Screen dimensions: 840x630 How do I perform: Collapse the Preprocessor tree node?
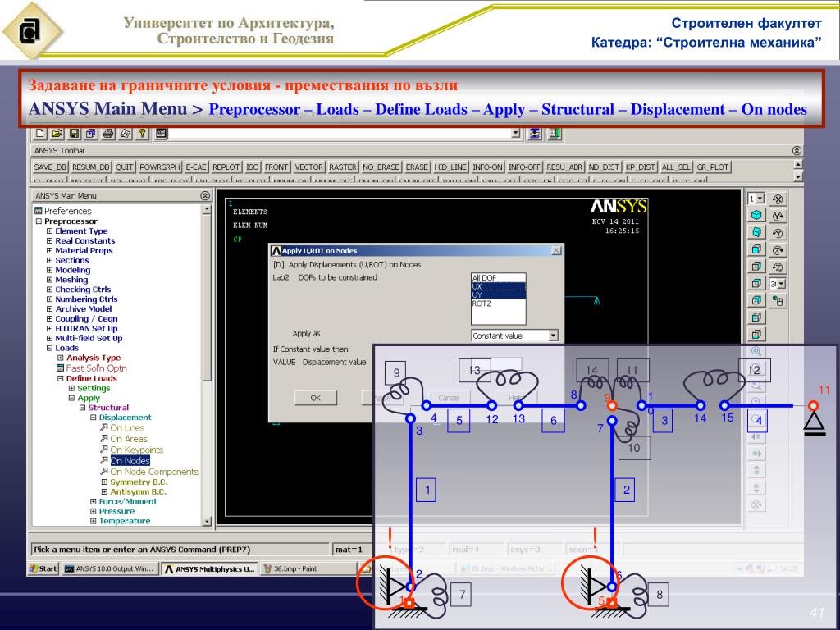pos(39,221)
